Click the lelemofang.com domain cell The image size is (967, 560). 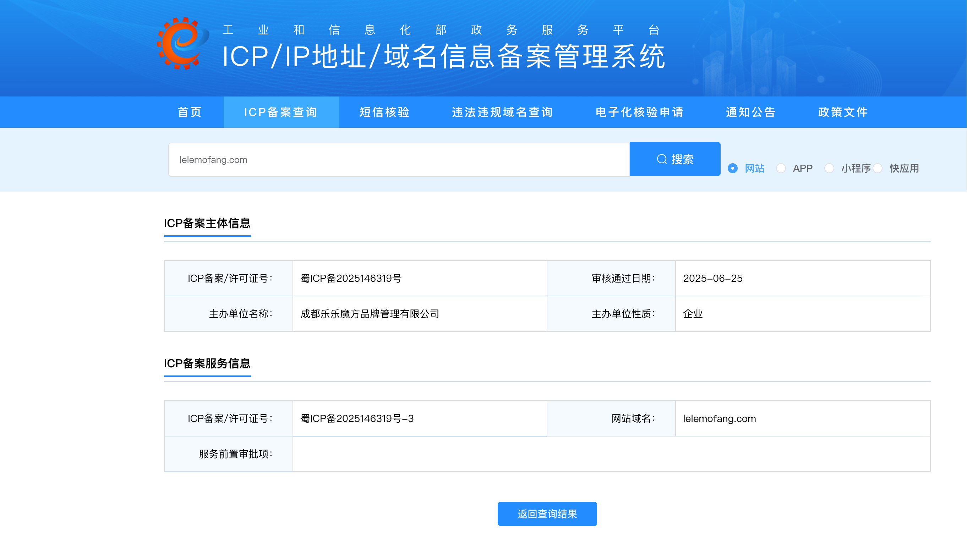pyautogui.click(x=719, y=418)
